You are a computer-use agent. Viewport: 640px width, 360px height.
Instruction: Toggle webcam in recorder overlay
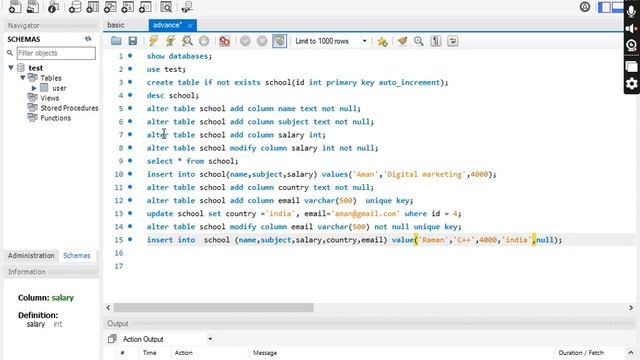[631, 45]
